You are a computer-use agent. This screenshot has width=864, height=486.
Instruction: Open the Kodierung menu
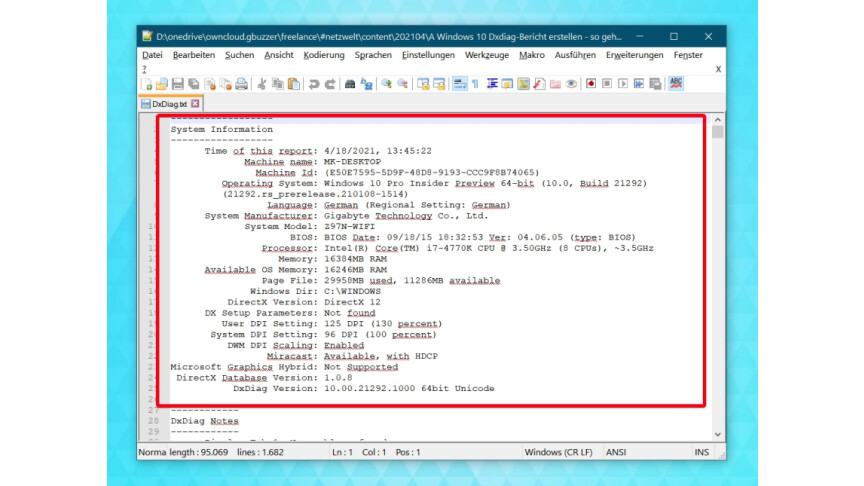coord(324,55)
